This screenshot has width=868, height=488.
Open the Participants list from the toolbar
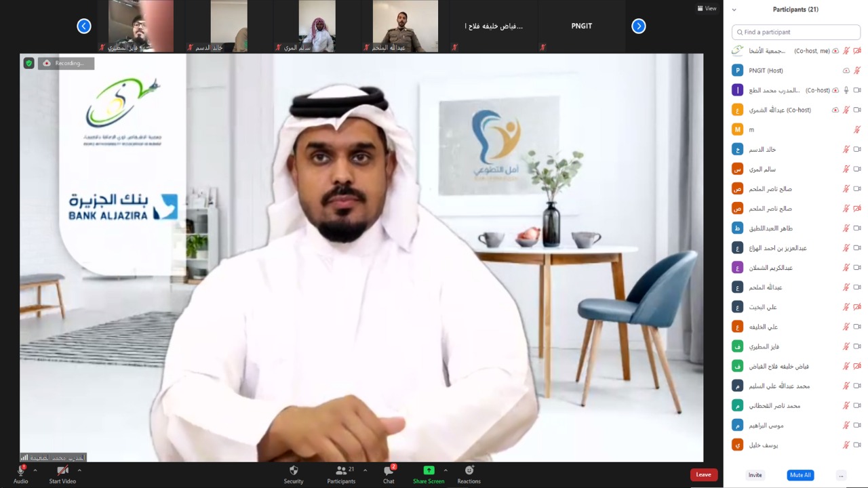(341, 474)
